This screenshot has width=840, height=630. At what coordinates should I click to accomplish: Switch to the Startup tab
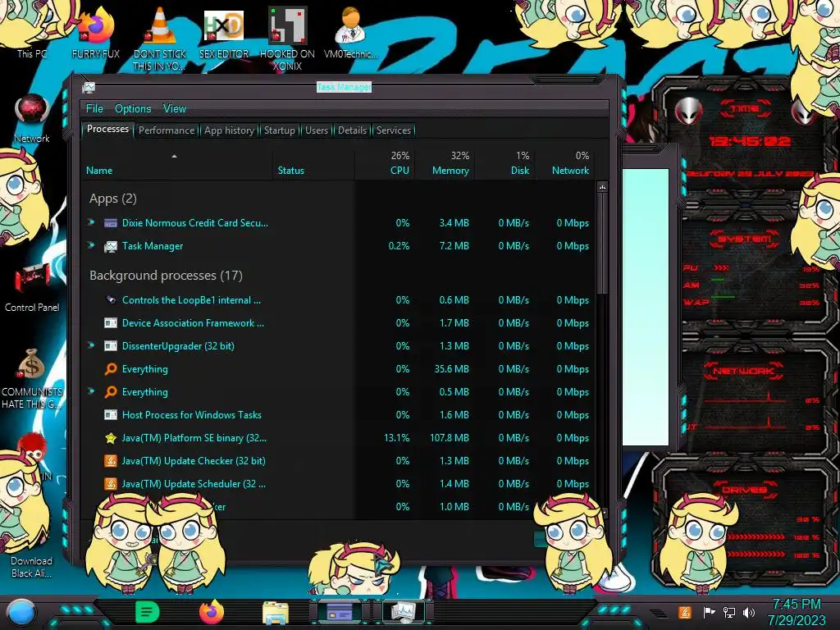click(279, 130)
